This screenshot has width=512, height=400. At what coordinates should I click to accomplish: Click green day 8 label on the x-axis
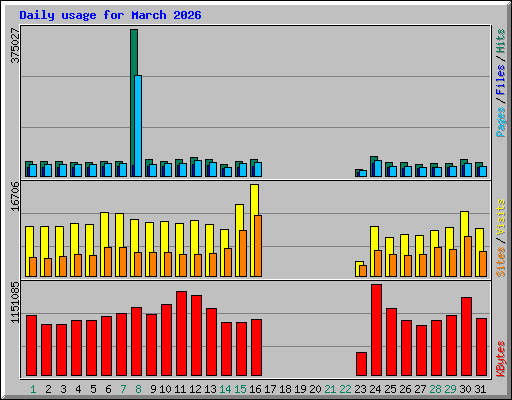click(138, 389)
